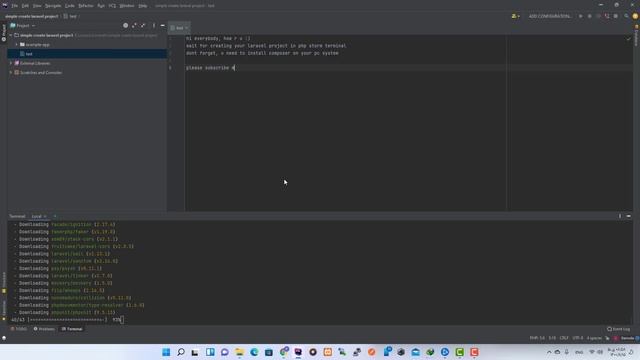Image resolution: width=640 pixels, height=360 pixels.
Task: Toggle tool window bars icon in status bar corner
Action: (4, 338)
